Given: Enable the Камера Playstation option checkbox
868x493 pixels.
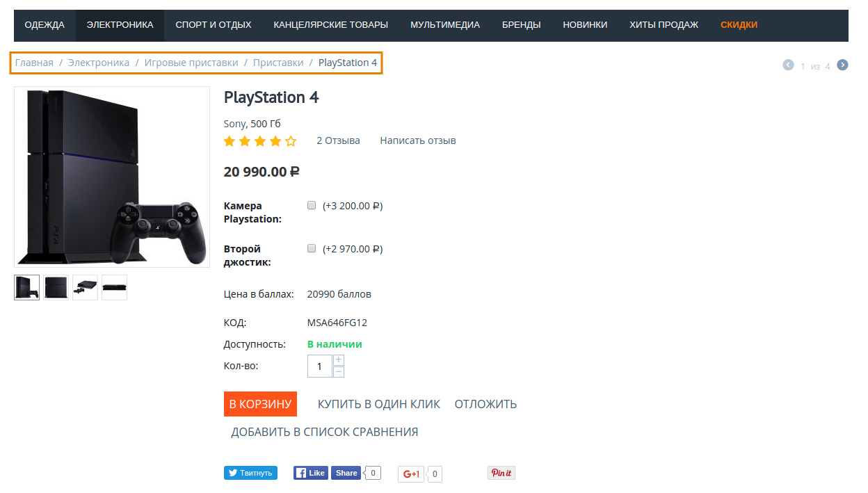Looking at the screenshot, I should coord(312,206).
